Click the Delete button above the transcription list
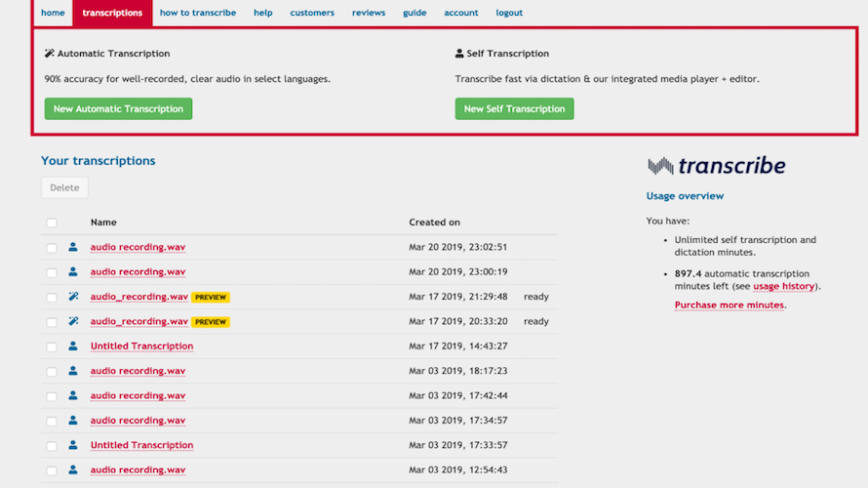Image resolution: width=868 pixels, height=488 pixels. coord(64,187)
